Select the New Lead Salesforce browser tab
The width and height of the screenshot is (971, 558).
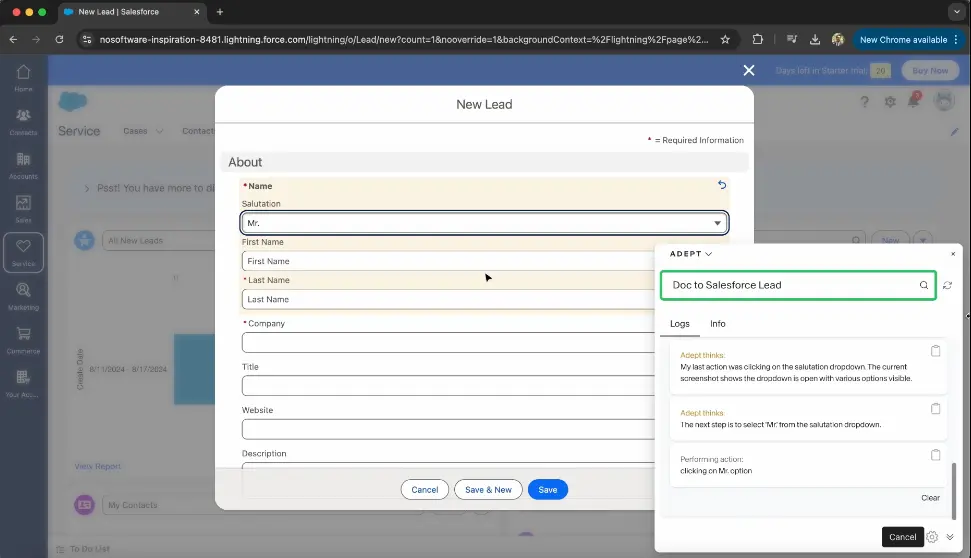(x=131, y=12)
